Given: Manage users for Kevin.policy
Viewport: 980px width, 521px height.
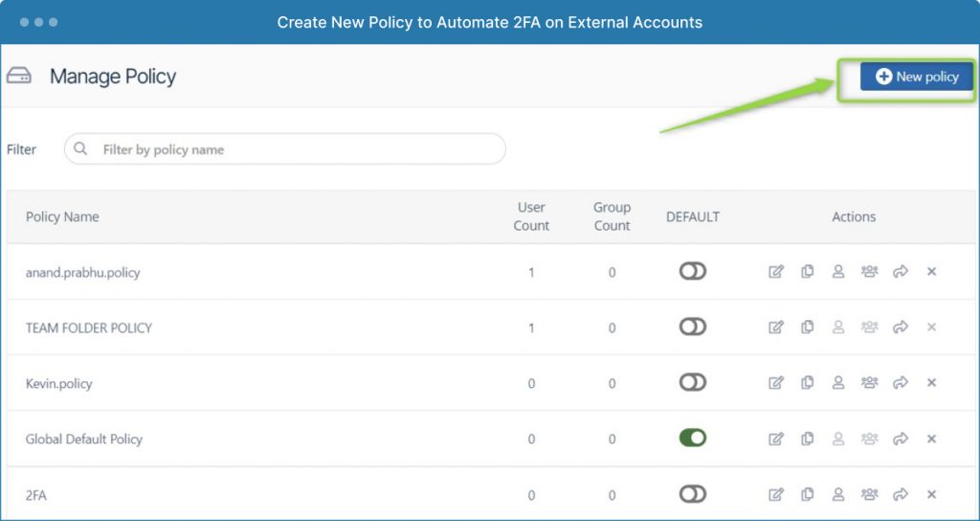Looking at the screenshot, I should coord(838,382).
